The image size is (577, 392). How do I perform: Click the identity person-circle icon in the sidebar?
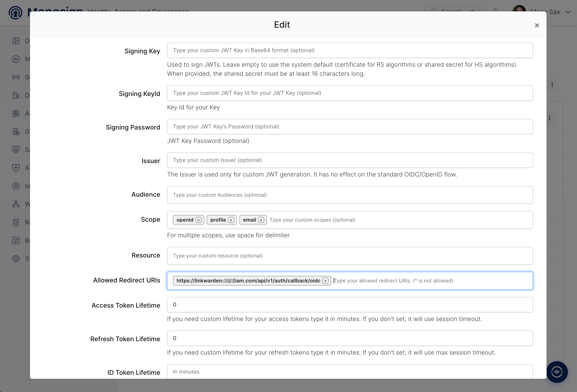click(16, 186)
